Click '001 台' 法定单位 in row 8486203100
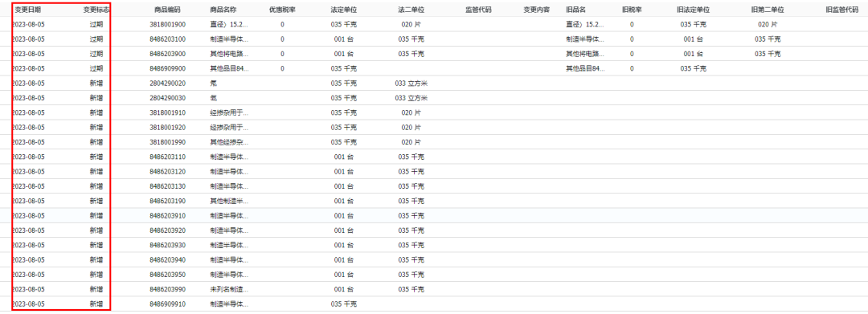The image size is (868, 314). [344, 39]
